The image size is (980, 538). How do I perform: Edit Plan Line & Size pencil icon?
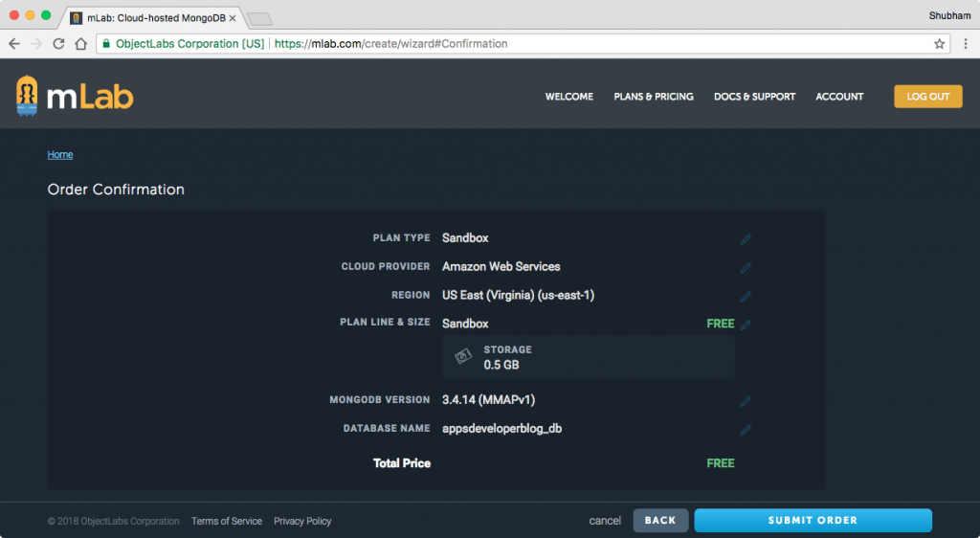[x=746, y=325]
